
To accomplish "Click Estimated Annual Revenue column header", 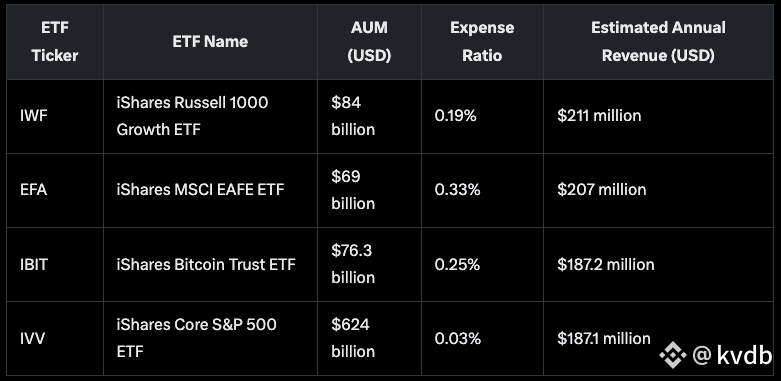I will click(658, 42).
